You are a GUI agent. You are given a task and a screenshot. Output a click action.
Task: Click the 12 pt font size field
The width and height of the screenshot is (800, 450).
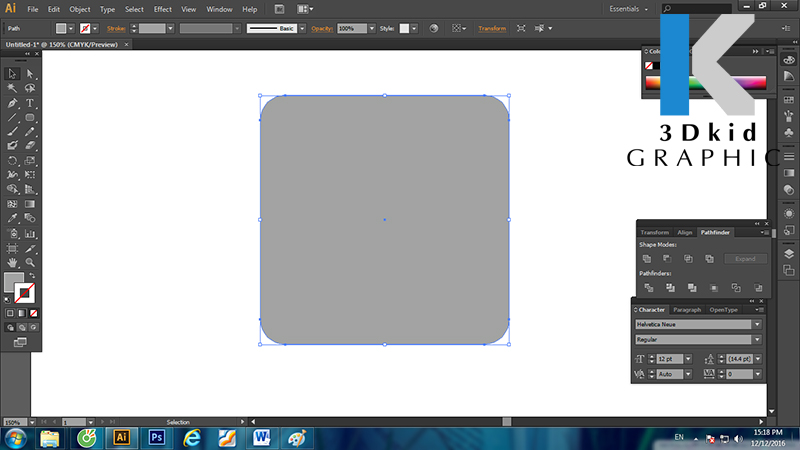coord(669,359)
